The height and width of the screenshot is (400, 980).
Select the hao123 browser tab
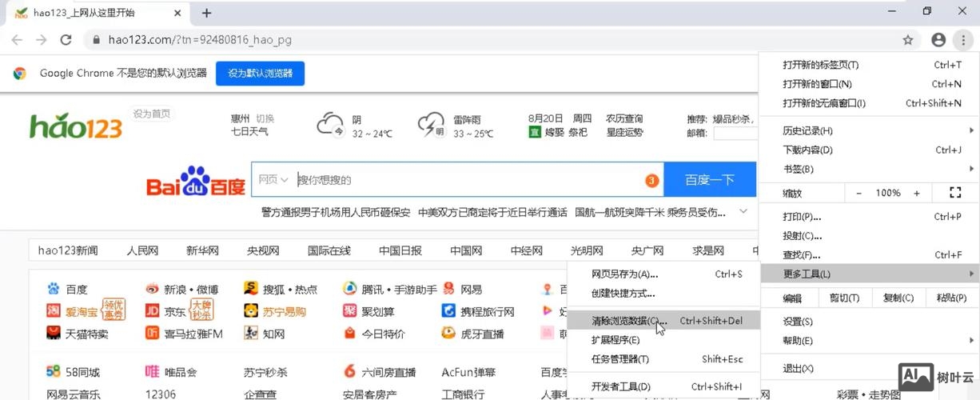[96, 13]
